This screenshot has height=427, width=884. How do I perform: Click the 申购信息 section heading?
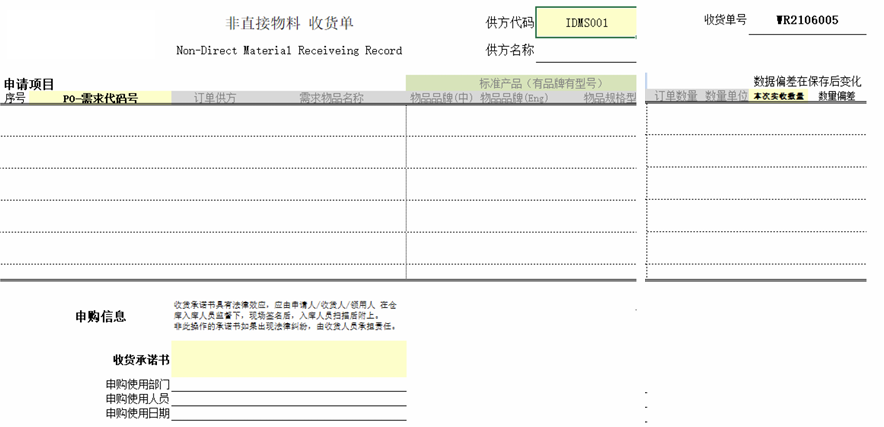(x=101, y=317)
